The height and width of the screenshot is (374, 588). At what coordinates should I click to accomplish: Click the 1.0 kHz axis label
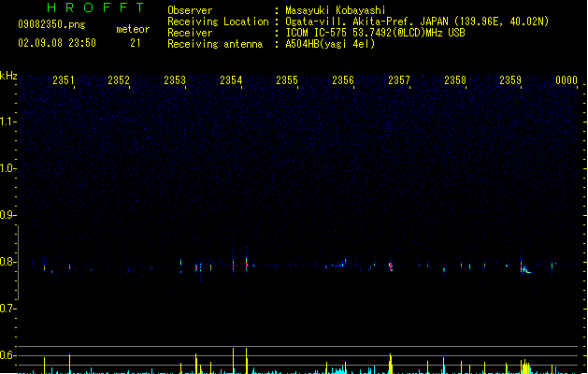(7, 168)
